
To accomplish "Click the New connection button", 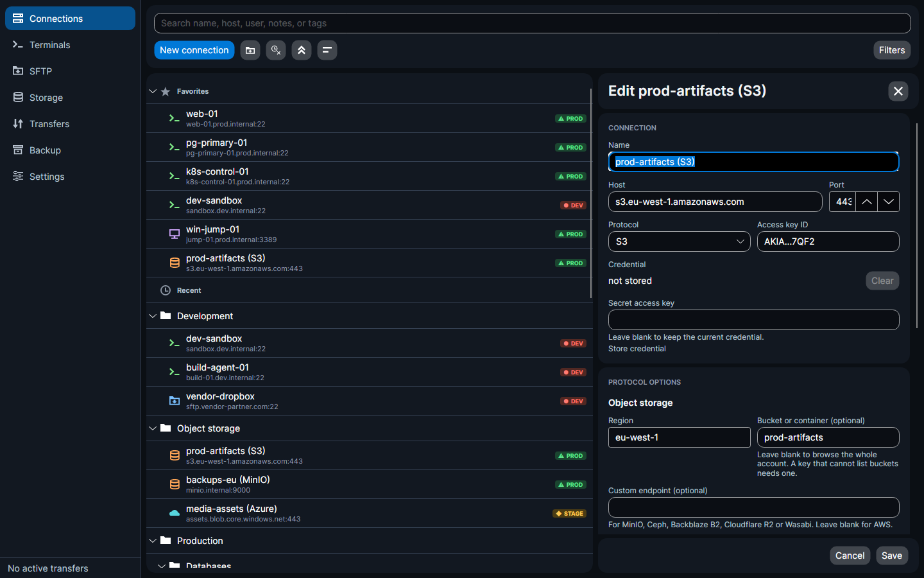I will [194, 50].
